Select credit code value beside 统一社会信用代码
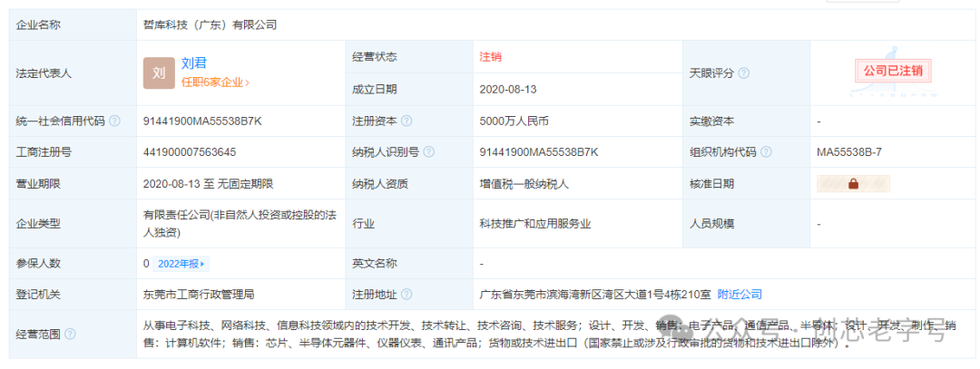Viewport: 980px width, 369px height. pyautogui.click(x=202, y=121)
